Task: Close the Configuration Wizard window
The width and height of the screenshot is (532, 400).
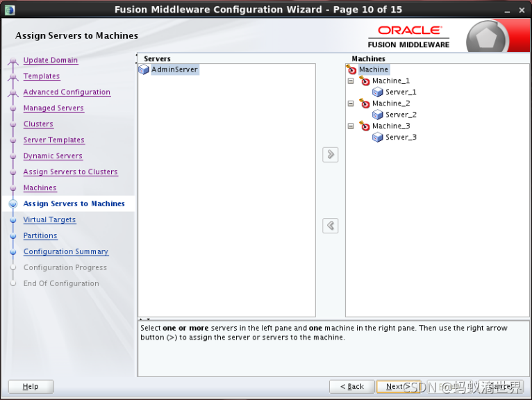Action: pyautogui.click(x=522, y=10)
